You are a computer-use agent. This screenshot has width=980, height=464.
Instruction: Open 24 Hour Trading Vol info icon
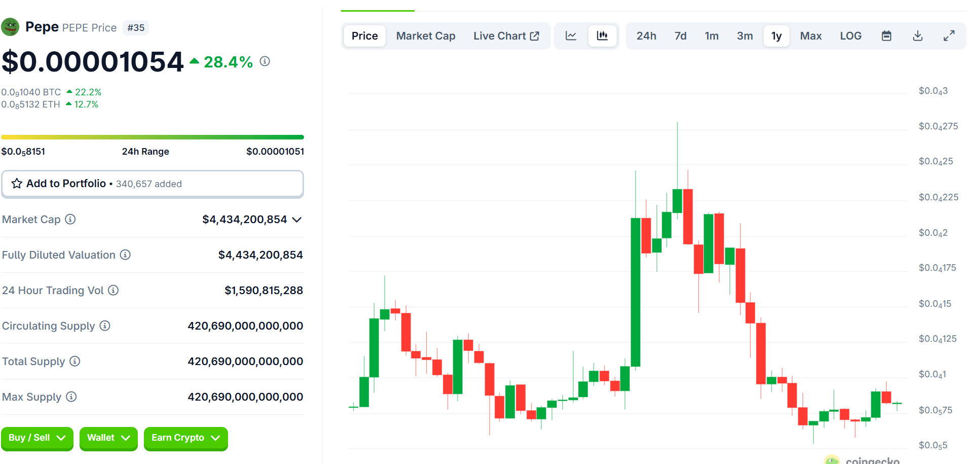tap(114, 290)
